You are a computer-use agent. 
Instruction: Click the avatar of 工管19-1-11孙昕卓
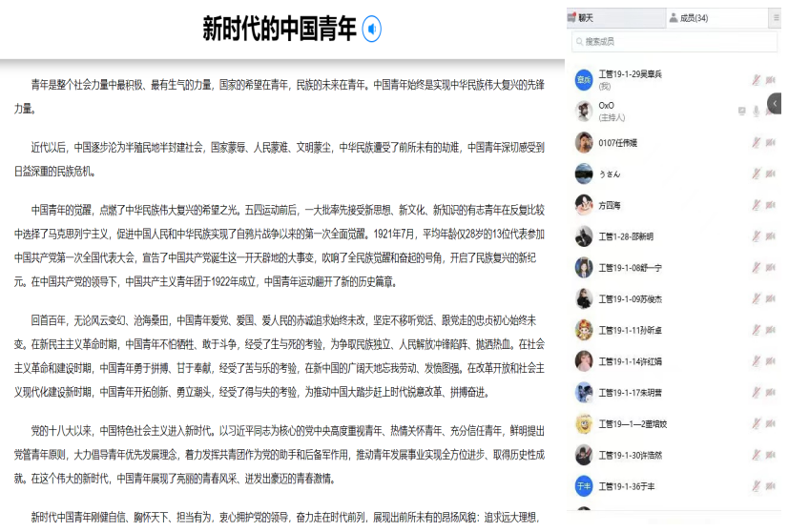point(584,330)
